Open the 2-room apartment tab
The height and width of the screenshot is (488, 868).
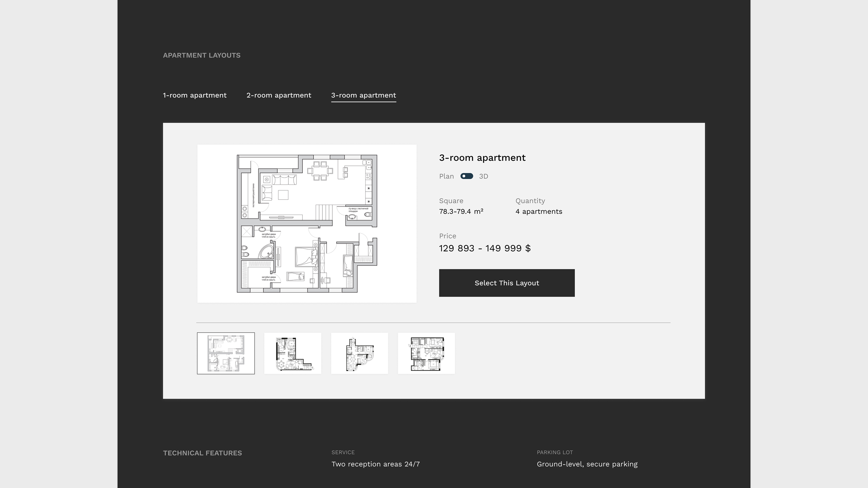279,95
